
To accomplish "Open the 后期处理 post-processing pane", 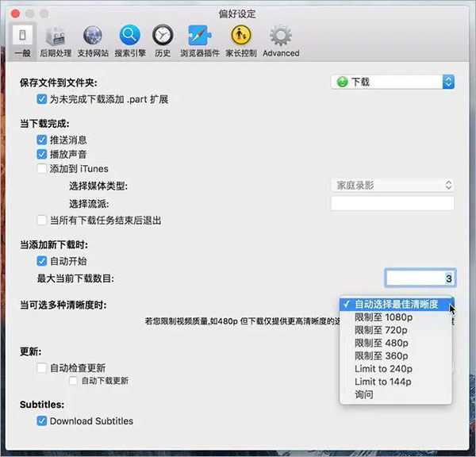I will click(x=57, y=40).
